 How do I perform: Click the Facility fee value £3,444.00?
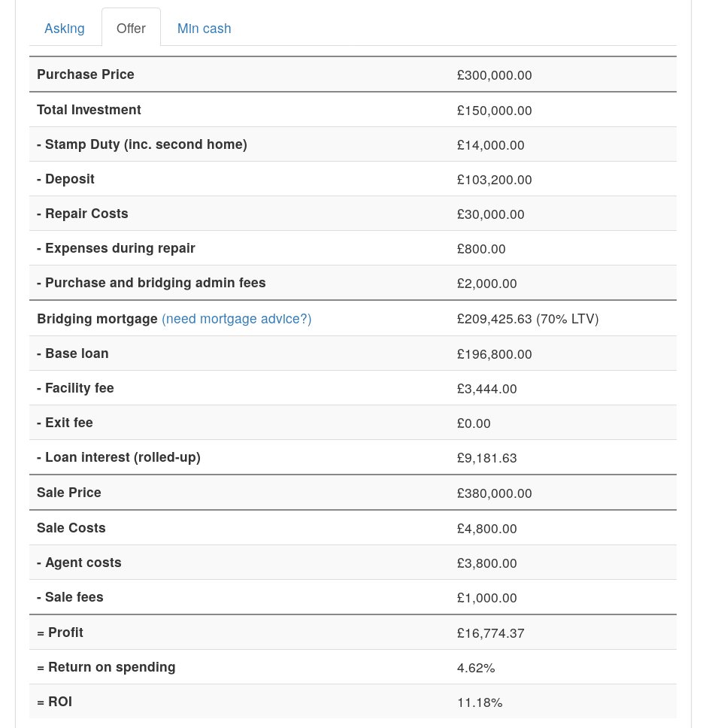[486, 389]
